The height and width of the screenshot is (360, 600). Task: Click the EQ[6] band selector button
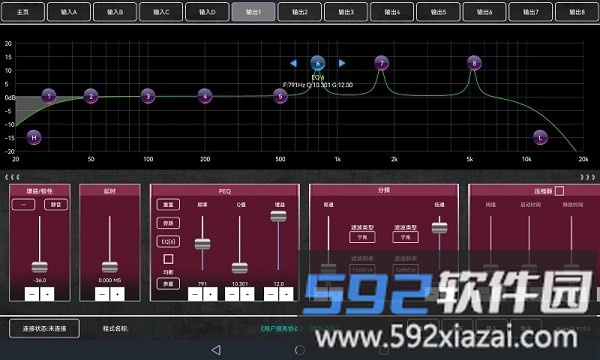pos(168,241)
